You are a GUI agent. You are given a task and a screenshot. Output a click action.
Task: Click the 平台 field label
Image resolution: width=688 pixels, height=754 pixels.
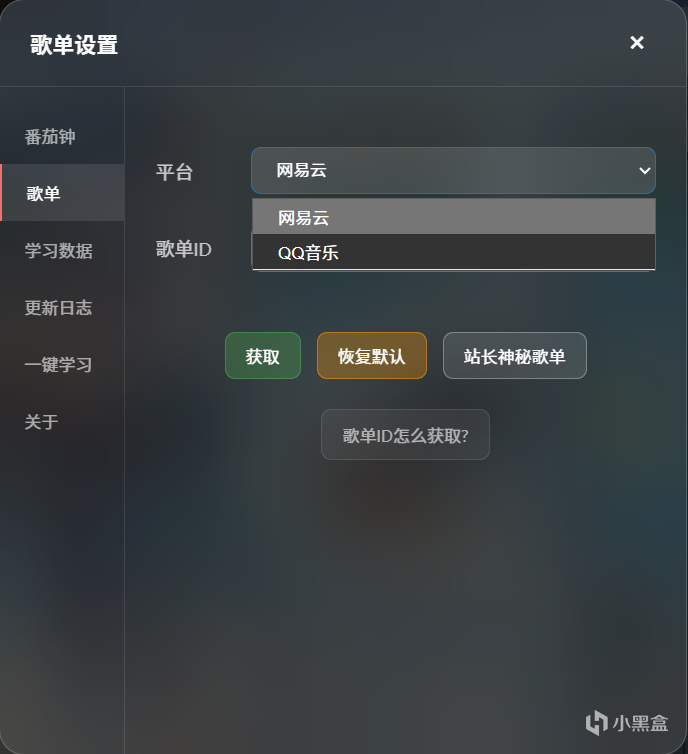174,172
